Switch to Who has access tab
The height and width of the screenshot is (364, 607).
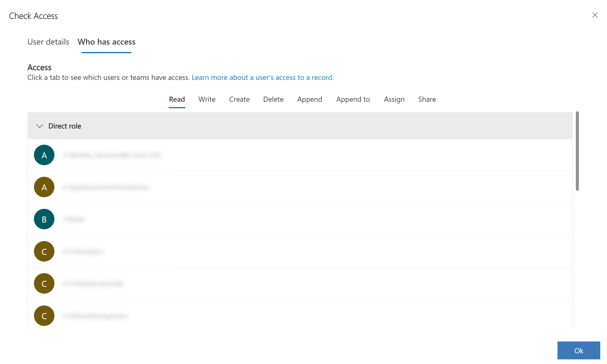pyautogui.click(x=107, y=42)
